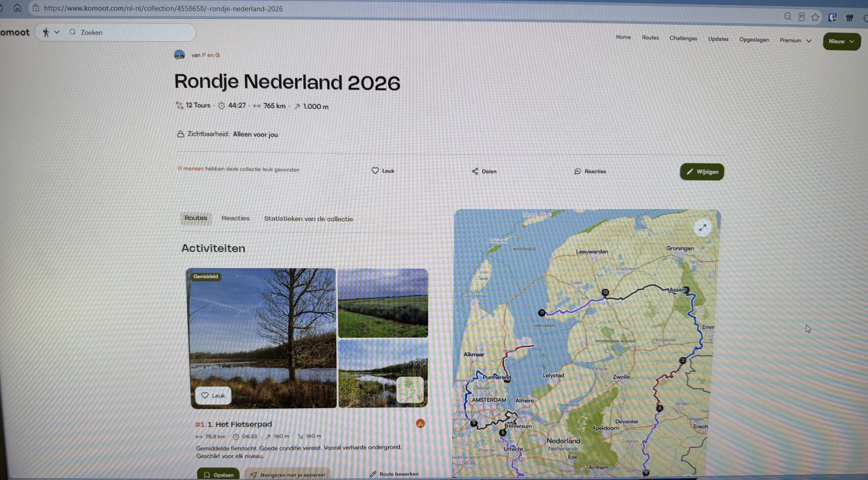The image size is (868, 480).
Task: Click the komoot logo
Action: pyautogui.click(x=15, y=32)
